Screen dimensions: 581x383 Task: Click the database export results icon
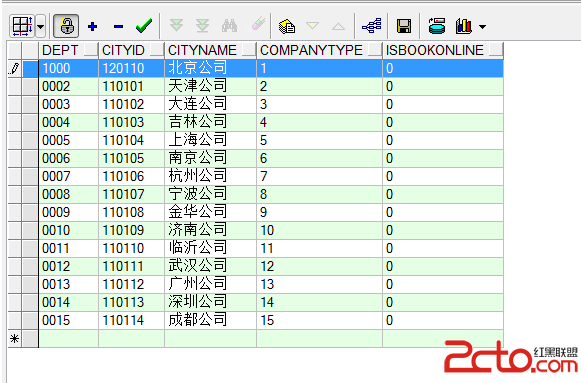[437, 26]
